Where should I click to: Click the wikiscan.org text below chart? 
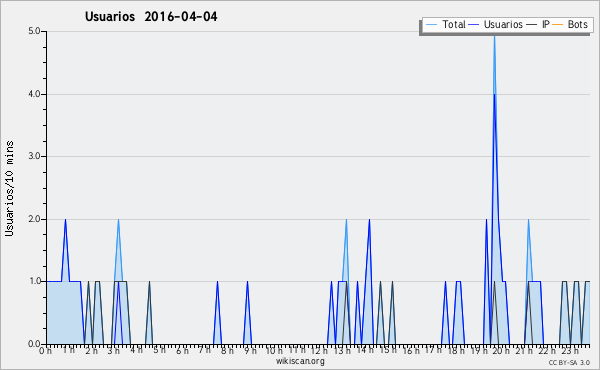300,361
